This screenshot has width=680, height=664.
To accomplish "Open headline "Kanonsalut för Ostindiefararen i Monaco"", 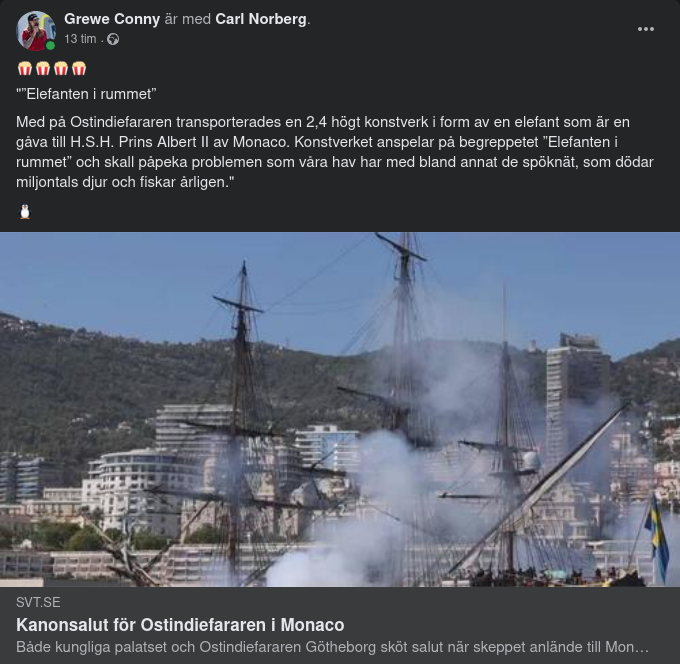I will tap(180, 625).
